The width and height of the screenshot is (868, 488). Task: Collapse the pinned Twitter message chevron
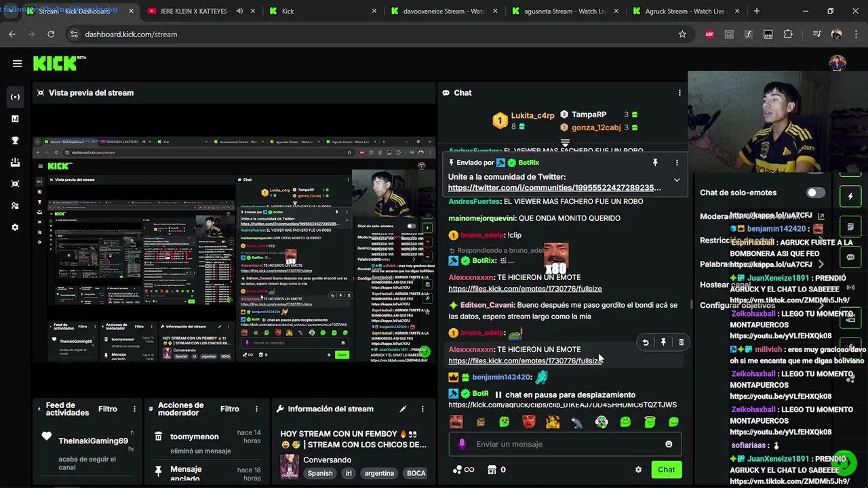676,180
